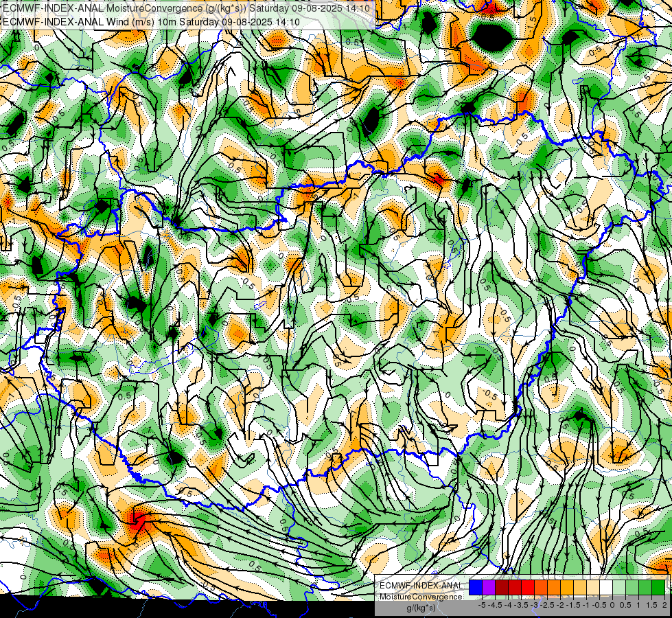Pick the medium green swatch between 1 and 1.5
The image size is (672, 618).
[645, 588]
